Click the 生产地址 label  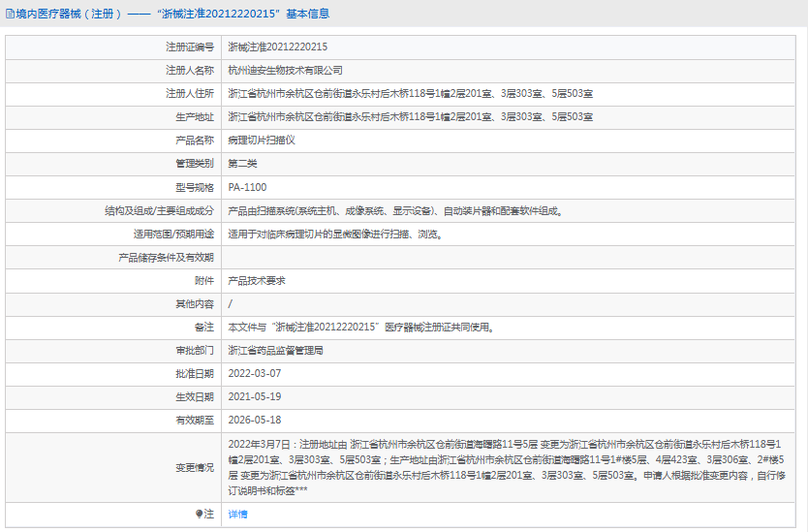click(195, 117)
